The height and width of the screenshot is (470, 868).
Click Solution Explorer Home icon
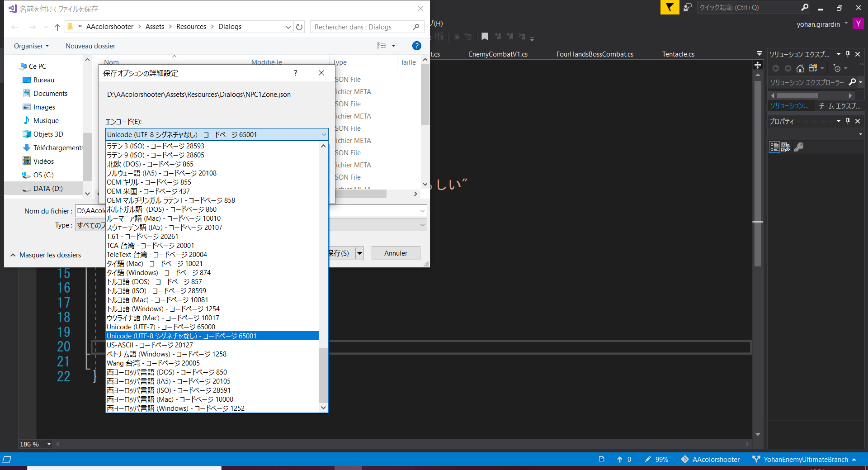[800, 68]
